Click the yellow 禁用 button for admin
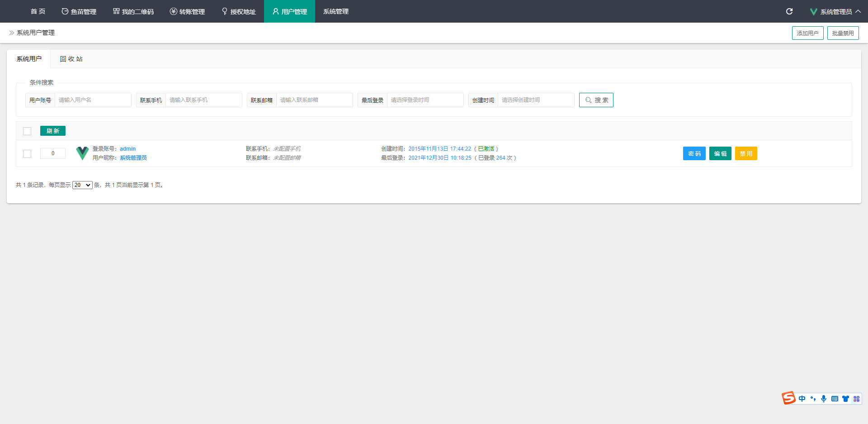Viewport: 868px width, 424px height. [746, 154]
